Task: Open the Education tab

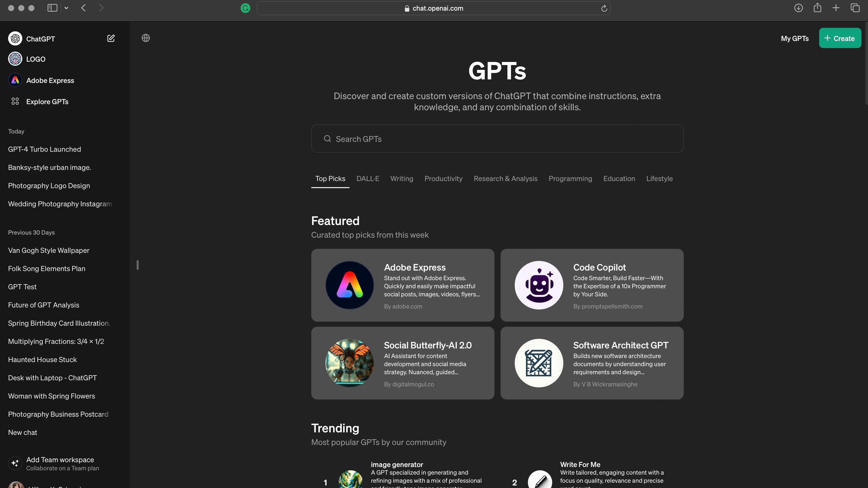Action: point(619,179)
